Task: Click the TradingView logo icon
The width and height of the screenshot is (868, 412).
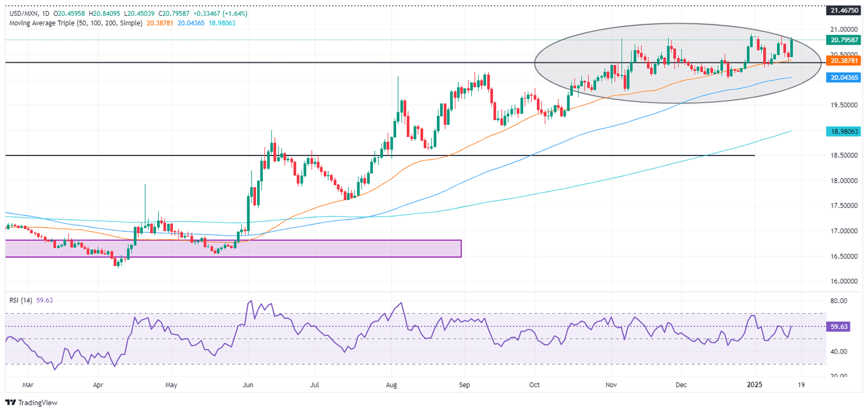Action: [11, 402]
